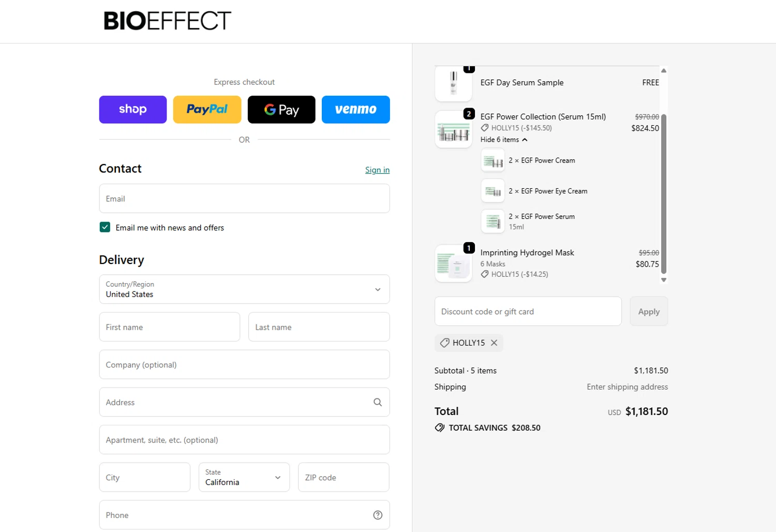Click discount tag icon under EGF Power Collection
Viewport: 776px width, 532px height.
tap(485, 128)
